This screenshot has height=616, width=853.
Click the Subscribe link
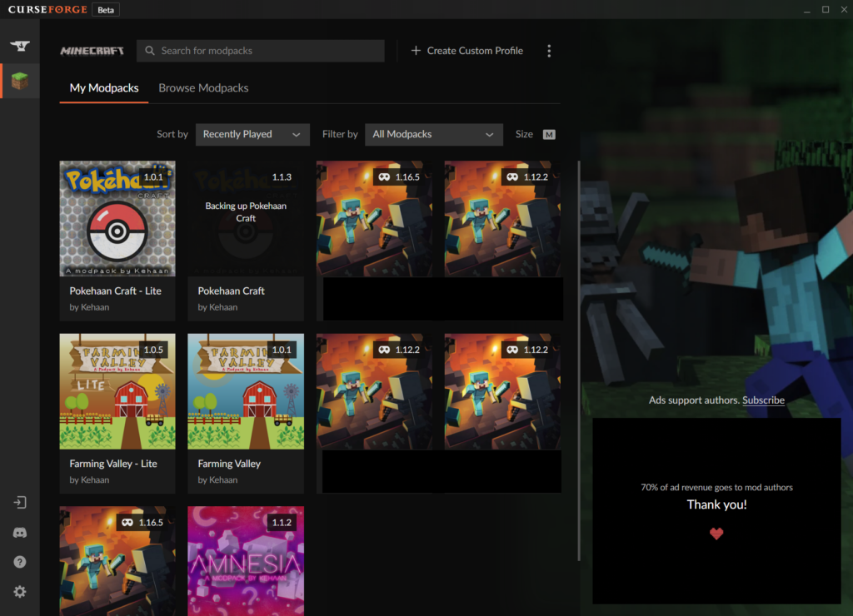click(763, 400)
